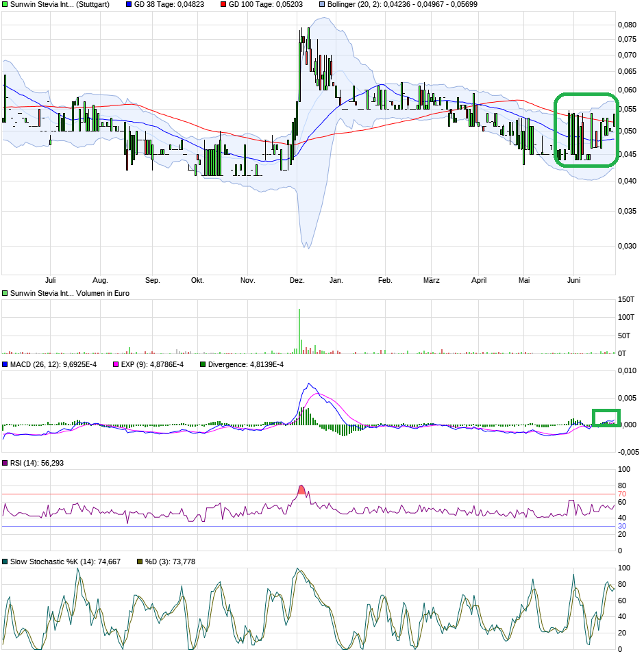Click the red 70 RSI threshold label
The image size is (644, 656).
[622, 494]
